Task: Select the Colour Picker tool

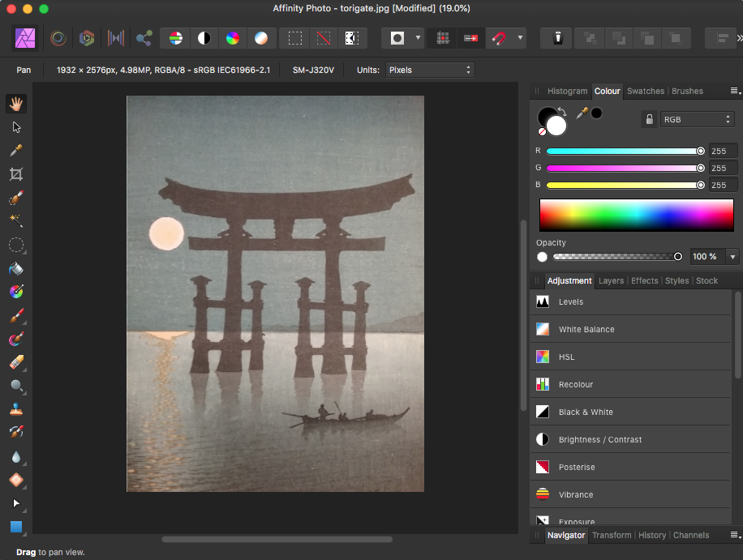Action: pyautogui.click(x=16, y=150)
